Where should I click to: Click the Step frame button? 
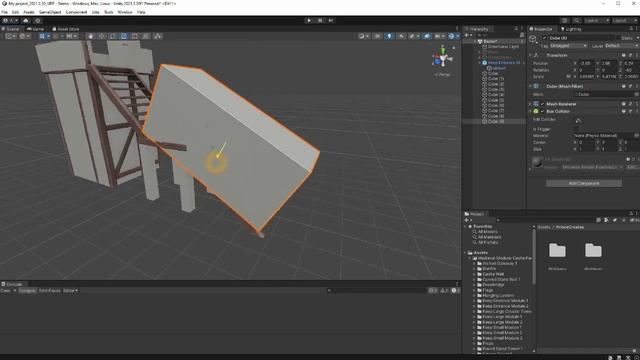[331, 20]
